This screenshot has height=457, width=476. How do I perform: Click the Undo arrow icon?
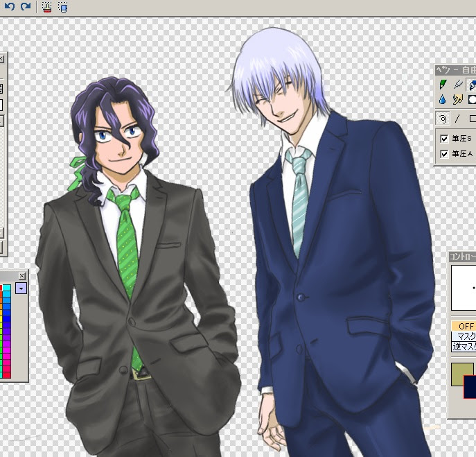tap(10, 6)
